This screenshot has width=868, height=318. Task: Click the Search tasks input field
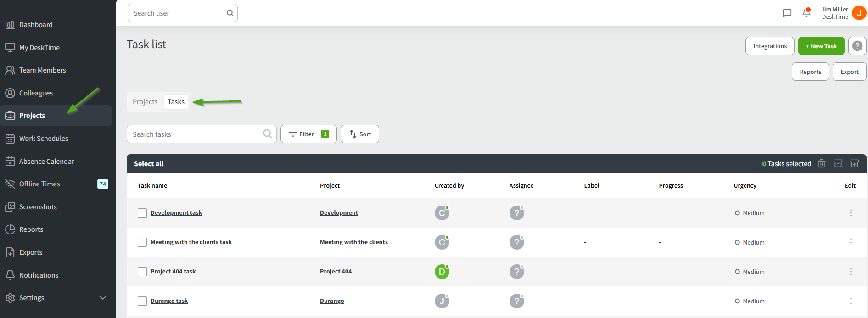click(195, 134)
